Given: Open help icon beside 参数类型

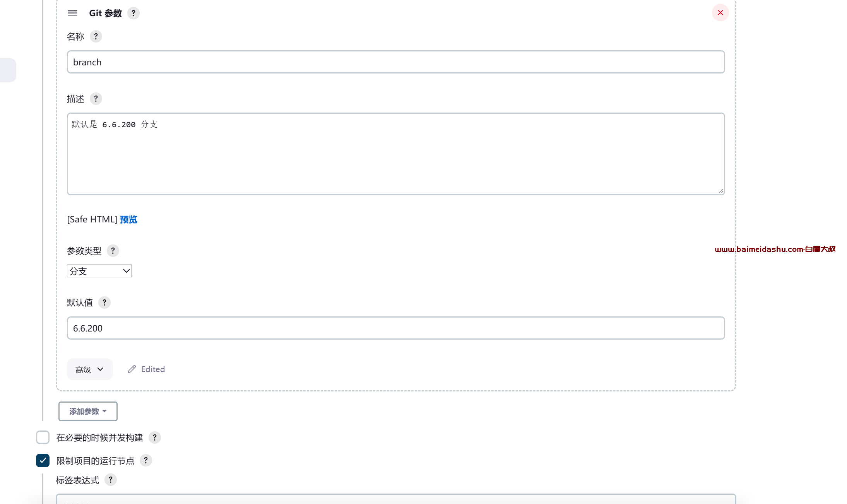Looking at the screenshot, I should (x=113, y=251).
